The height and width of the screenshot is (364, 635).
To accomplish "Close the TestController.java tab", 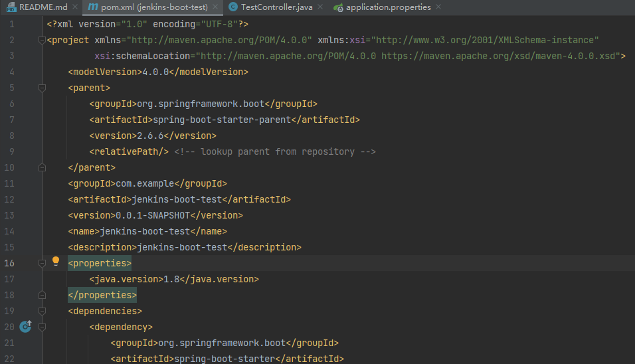I will point(320,7).
